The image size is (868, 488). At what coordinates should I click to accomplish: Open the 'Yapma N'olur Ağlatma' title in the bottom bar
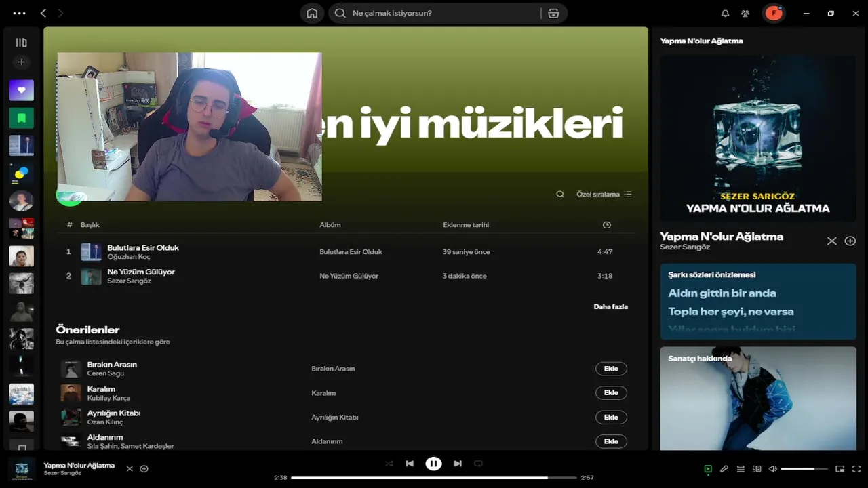[x=79, y=466]
